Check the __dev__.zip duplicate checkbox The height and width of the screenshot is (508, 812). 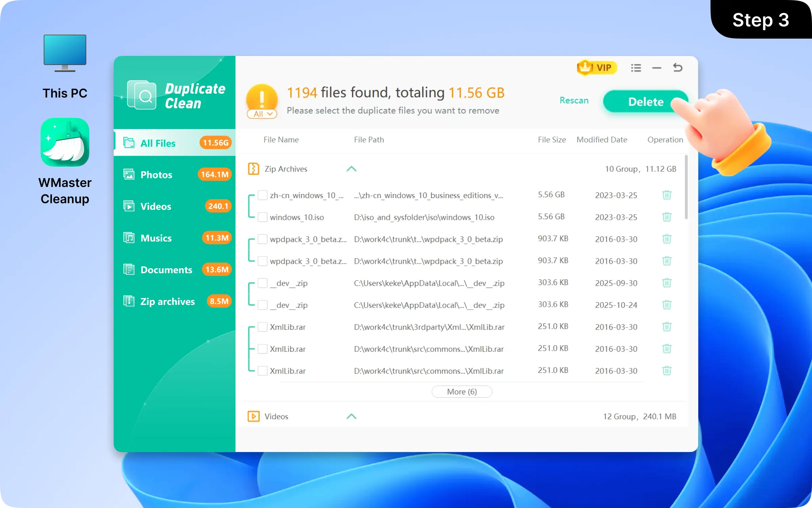263,305
